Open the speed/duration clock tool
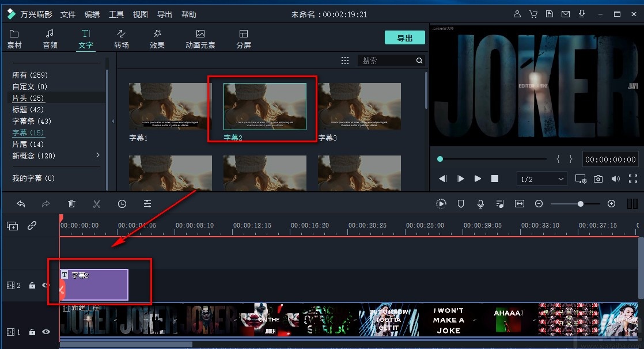Screen dimensions: 644x349 (x=122, y=203)
